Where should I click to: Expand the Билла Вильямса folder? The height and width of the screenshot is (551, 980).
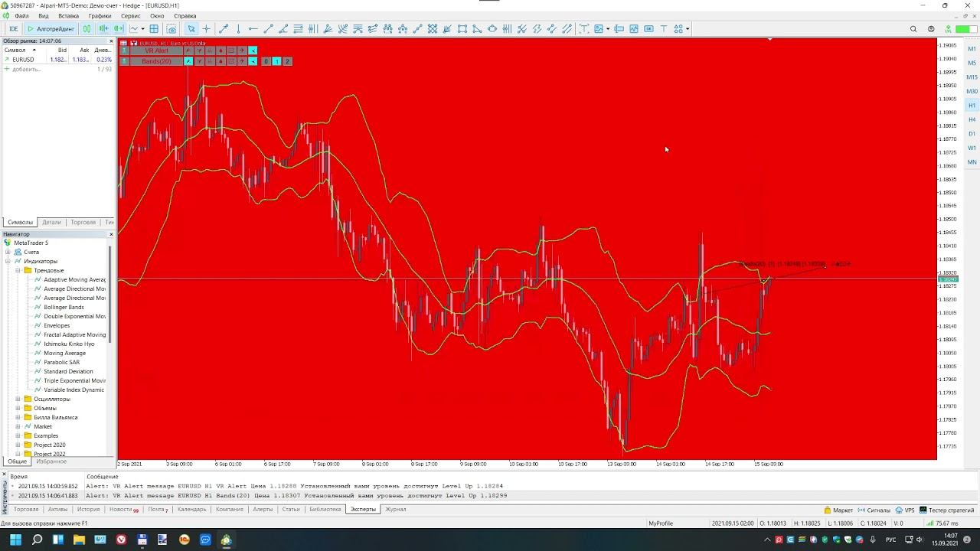tap(18, 417)
